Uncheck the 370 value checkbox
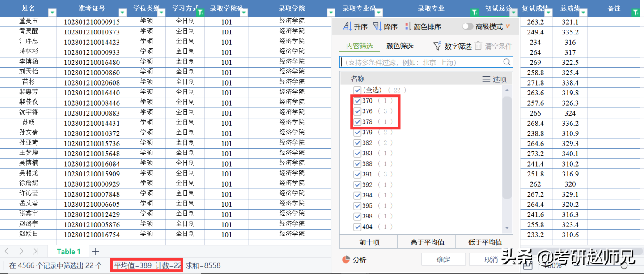The image size is (644, 274). coord(357,101)
